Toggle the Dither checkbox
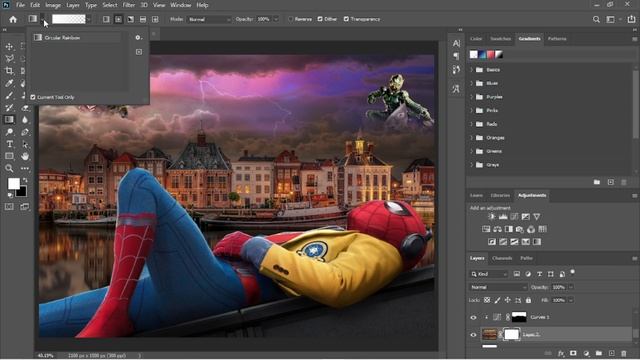This screenshot has width=640, height=360. [x=320, y=19]
